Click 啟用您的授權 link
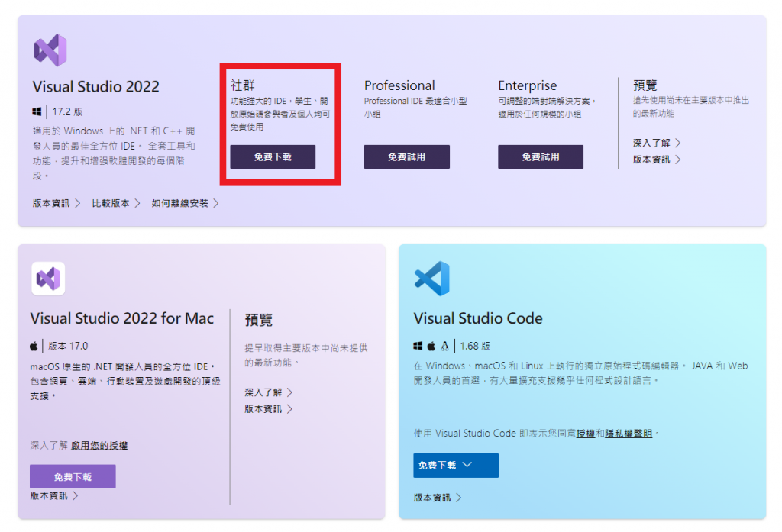The height and width of the screenshot is (532, 782). pos(99,445)
